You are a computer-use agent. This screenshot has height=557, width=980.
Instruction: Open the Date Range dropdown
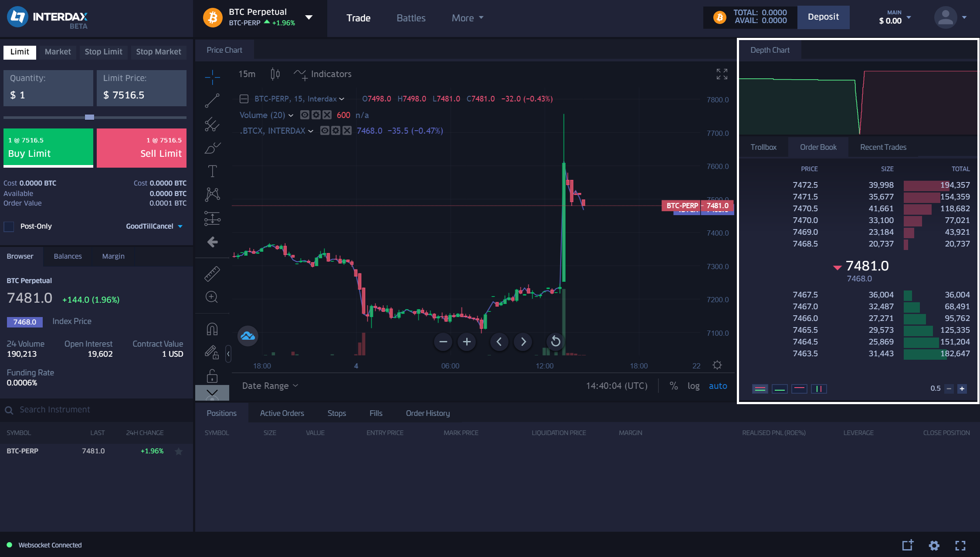point(270,386)
